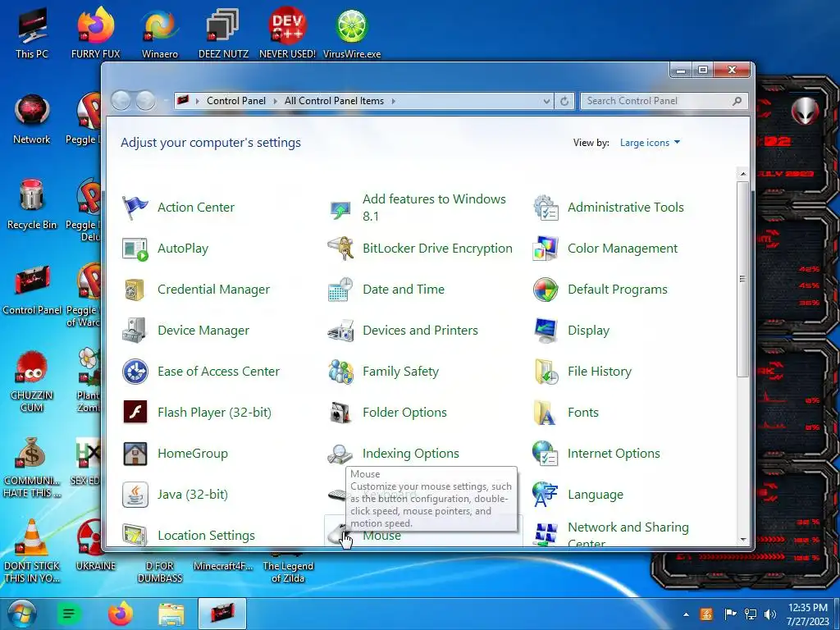Click the Indexing Options magnifier icon
This screenshot has height=630, width=840.
340,454
